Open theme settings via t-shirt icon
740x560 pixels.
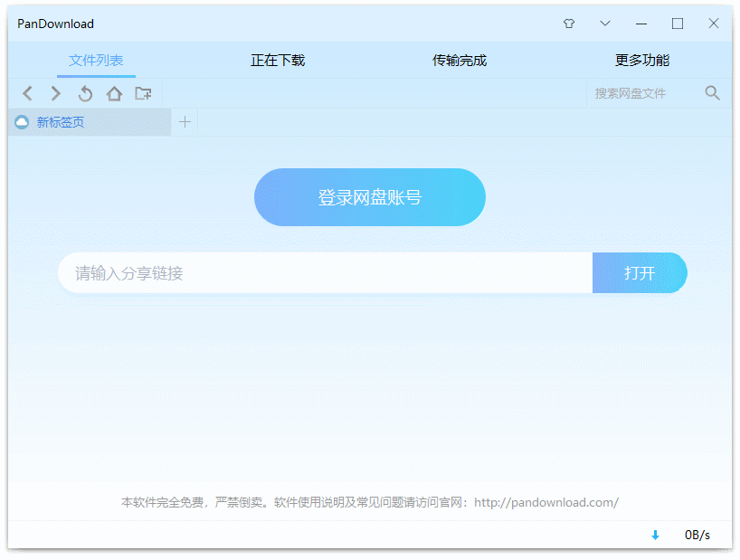click(568, 24)
